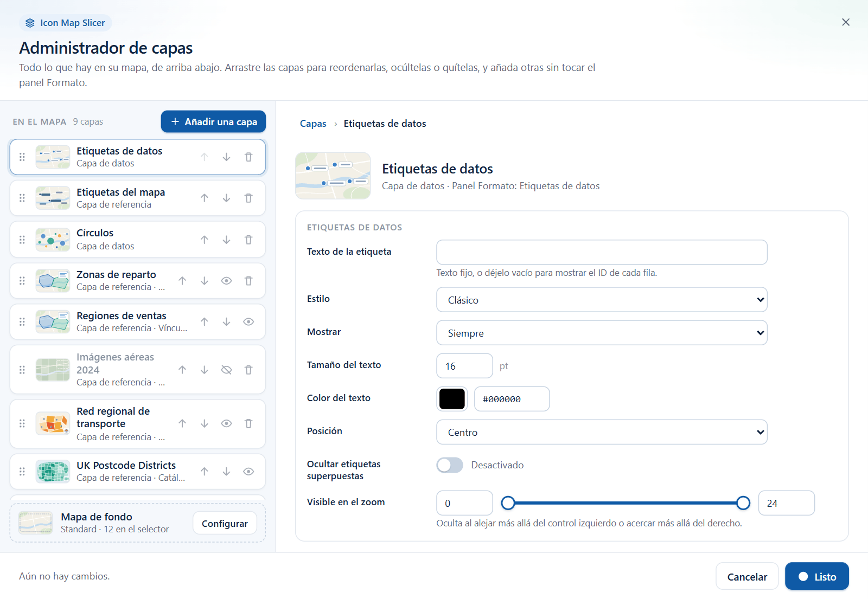The height and width of the screenshot is (599, 868).
Task: Delete the Etiquetas de datos layer
Action: click(x=248, y=157)
